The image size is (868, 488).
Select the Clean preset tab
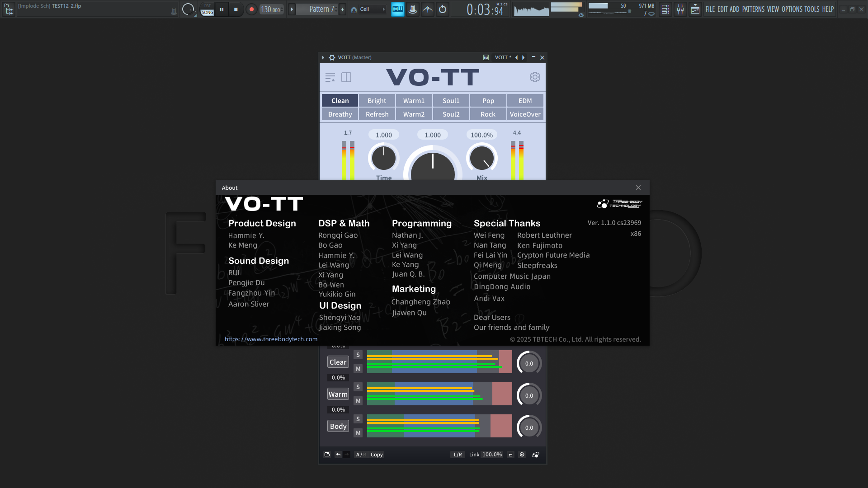(340, 100)
